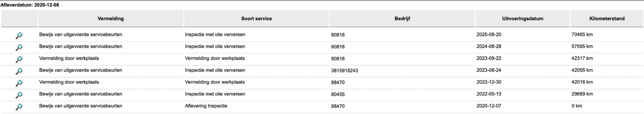This screenshot has width=644, height=114.
Task: Click the Kilometerstand column header
Action: coord(607,19)
